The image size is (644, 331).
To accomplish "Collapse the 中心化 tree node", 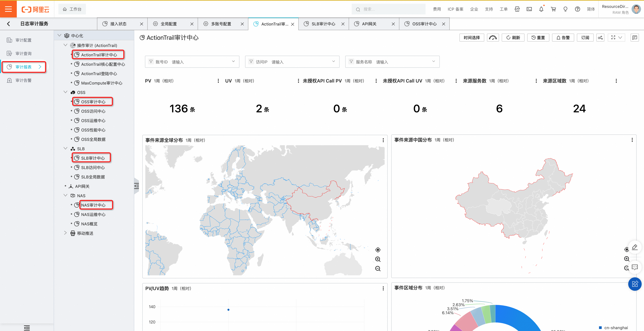I will 60,36.
